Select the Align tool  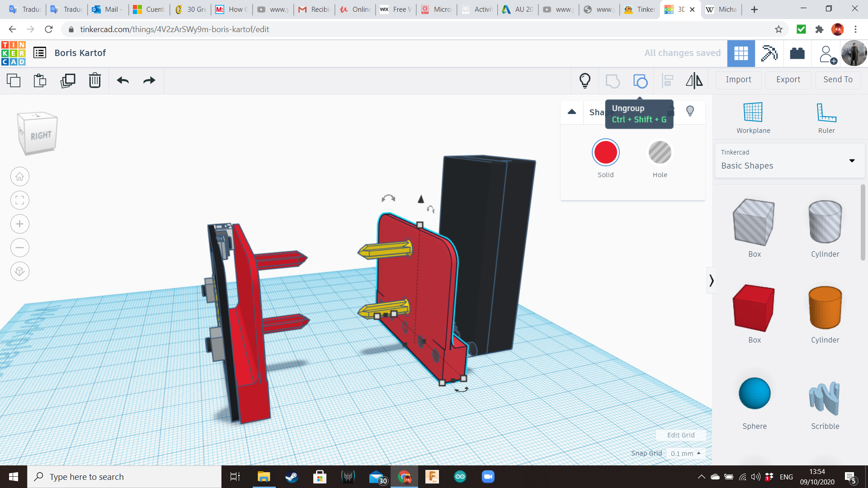tap(667, 80)
